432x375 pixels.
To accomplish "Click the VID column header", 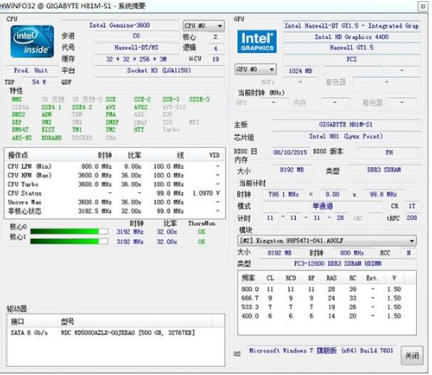I will tap(214, 155).
